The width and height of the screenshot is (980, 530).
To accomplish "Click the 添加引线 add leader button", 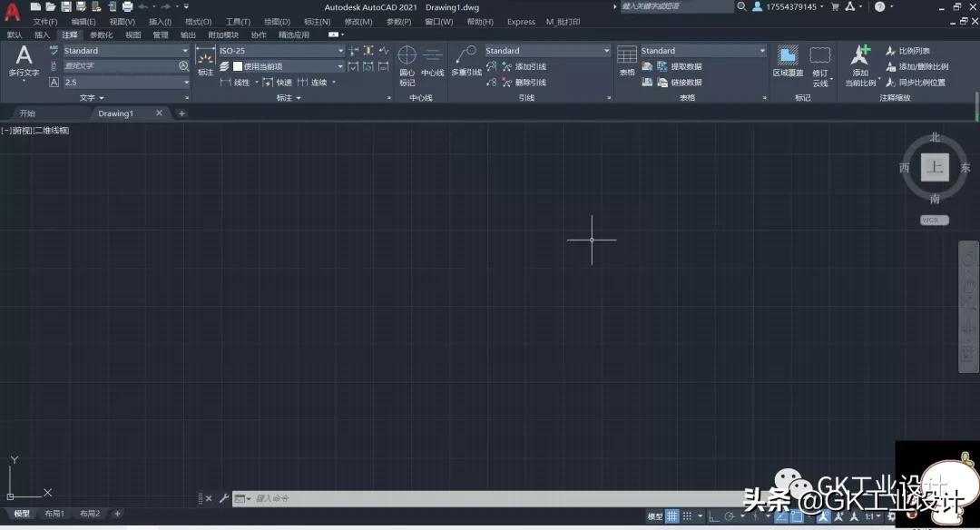I will tap(524, 66).
